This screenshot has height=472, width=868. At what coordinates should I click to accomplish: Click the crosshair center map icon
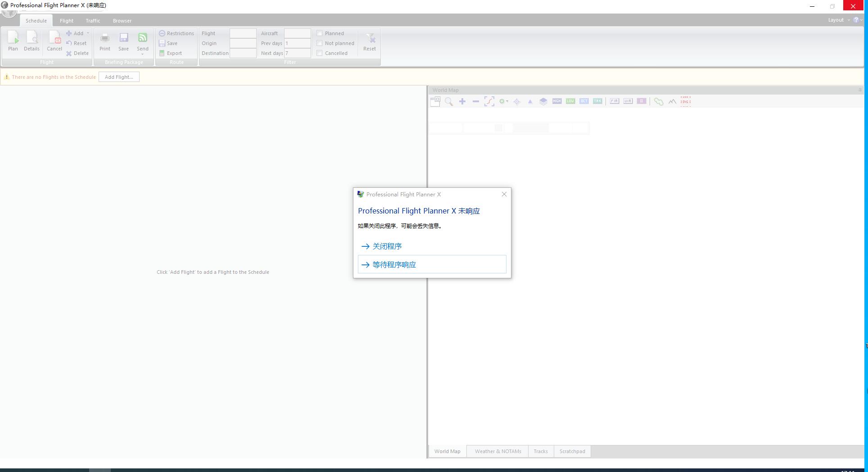[x=517, y=102]
